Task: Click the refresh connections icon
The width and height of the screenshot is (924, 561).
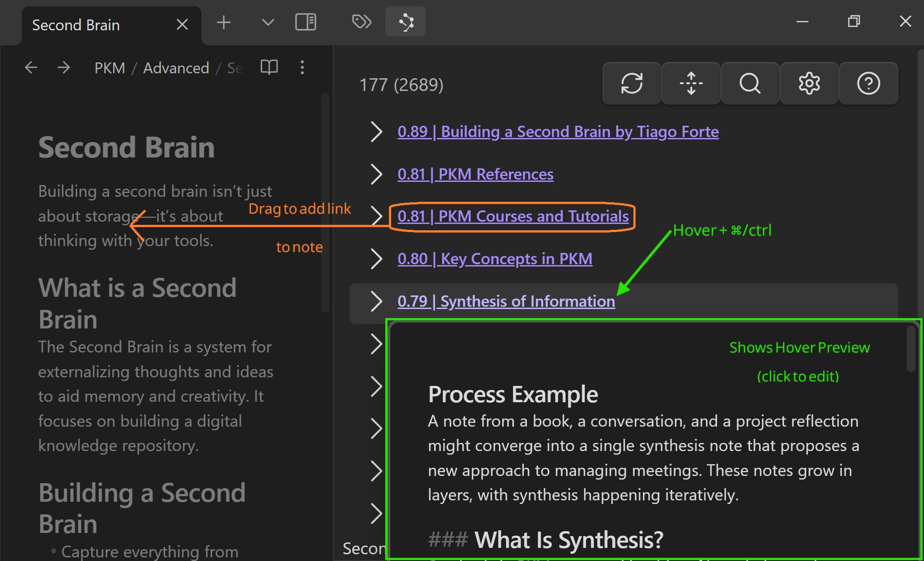Action: pyautogui.click(x=632, y=83)
